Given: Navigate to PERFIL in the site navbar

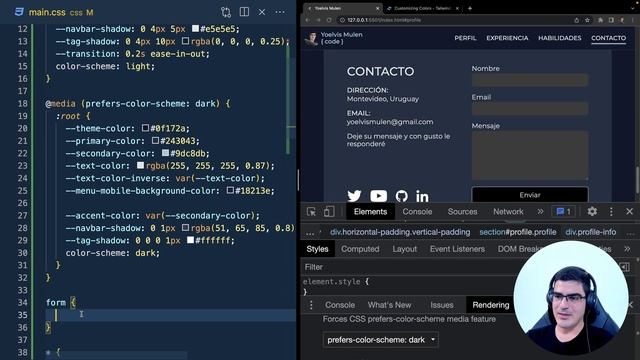Looking at the screenshot, I should [x=465, y=38].
